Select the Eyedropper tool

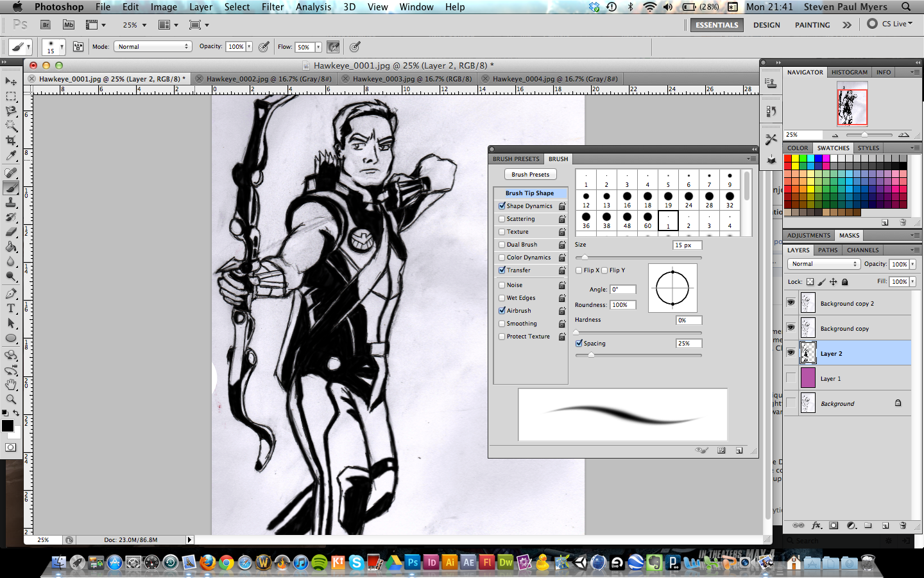click(x=11, y=155)
